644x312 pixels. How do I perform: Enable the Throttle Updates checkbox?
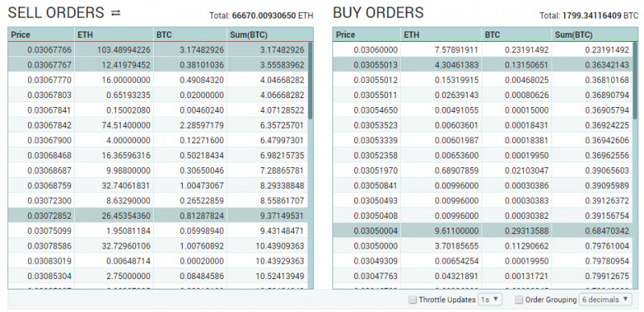[412, 300]
